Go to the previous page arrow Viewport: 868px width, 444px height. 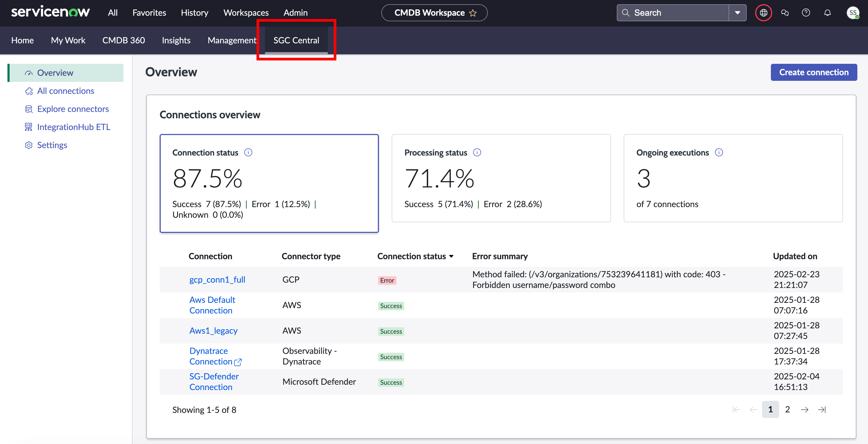[753, 410]
